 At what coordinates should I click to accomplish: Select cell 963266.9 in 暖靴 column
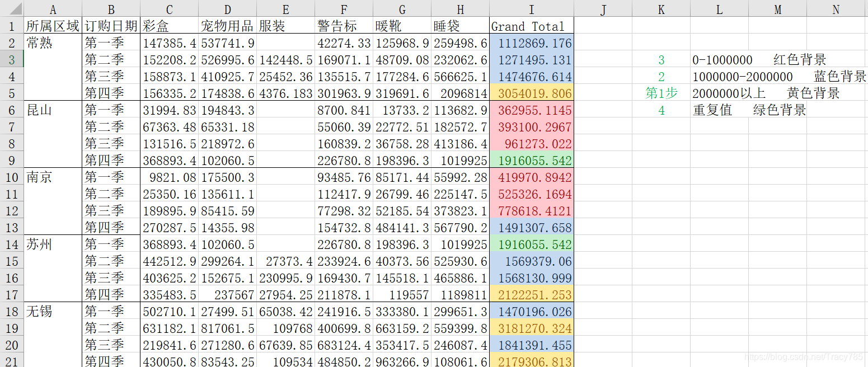tap(402, 361)
